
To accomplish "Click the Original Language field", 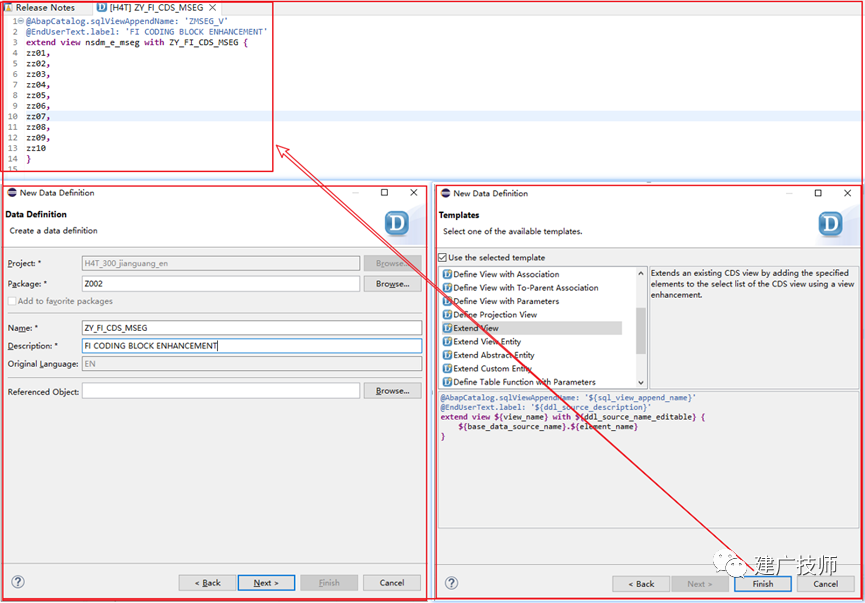I will pyautogui.click(x=252, y=364).
